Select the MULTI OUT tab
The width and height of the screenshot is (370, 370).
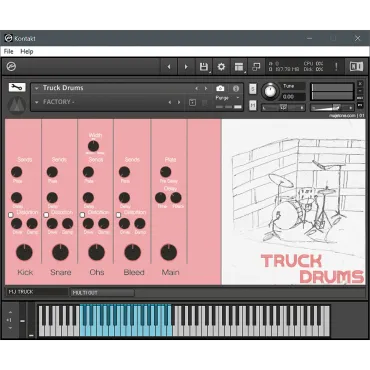102,293
